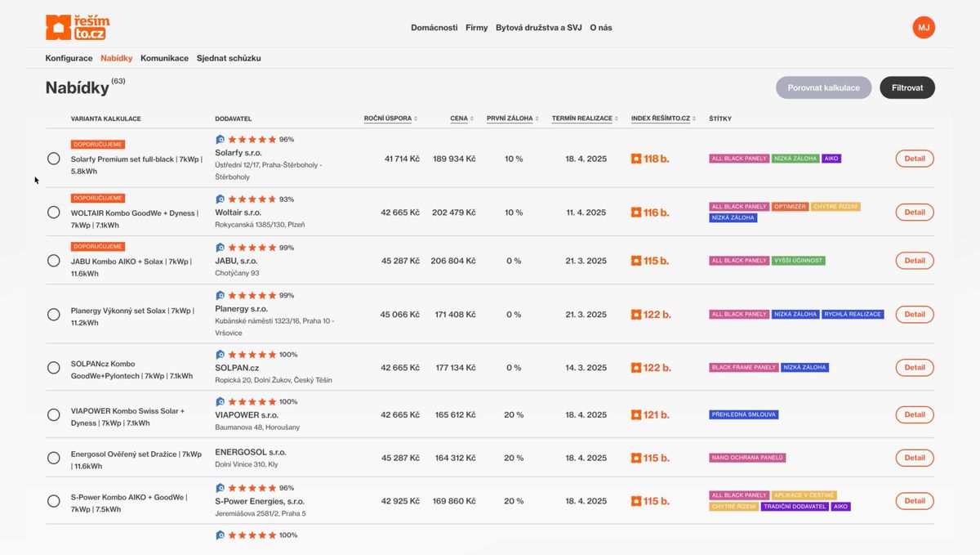Select the Solarfy Premium set offer radio
Screen dimensions: 980x555
tap(54, 159)
